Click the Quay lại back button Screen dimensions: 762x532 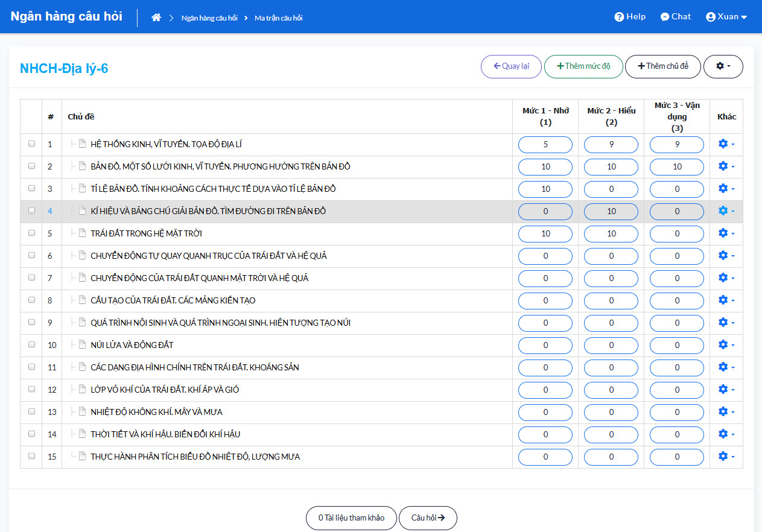[x=511, y=66]
